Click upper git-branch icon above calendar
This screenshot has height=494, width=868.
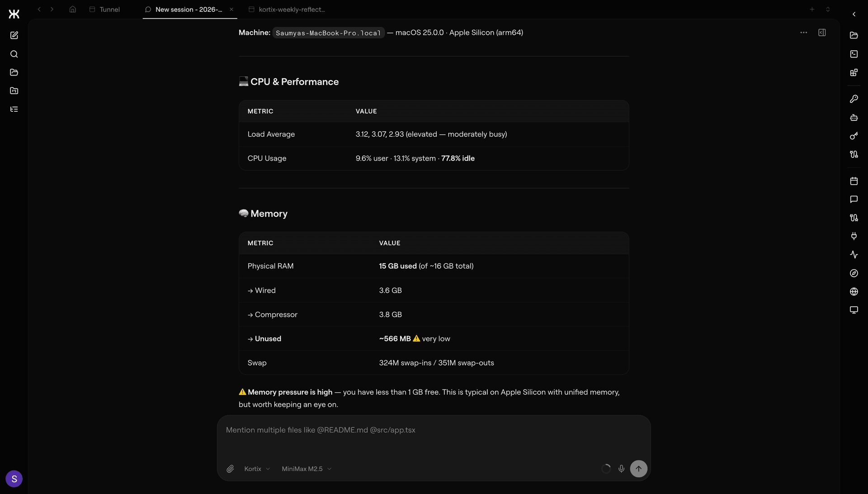(854, 154)
